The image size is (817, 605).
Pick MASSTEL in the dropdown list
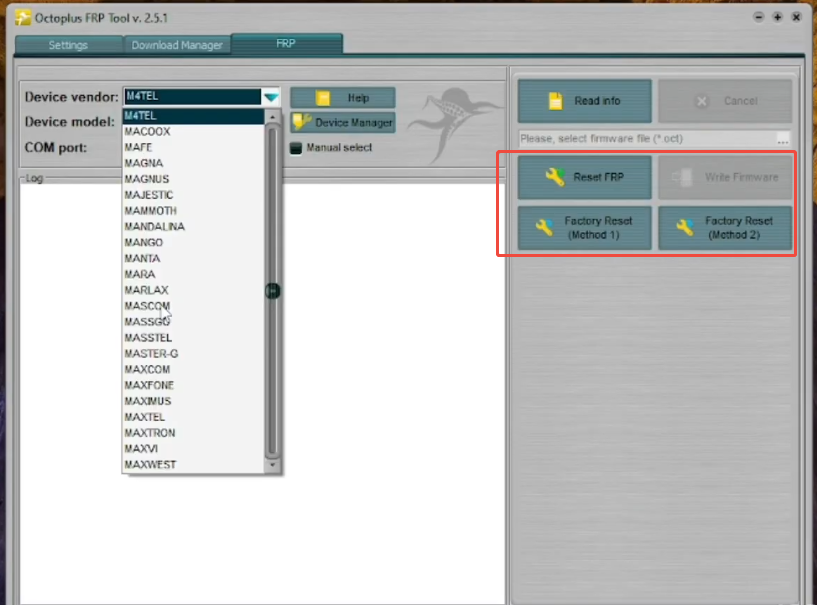(193, 338)
